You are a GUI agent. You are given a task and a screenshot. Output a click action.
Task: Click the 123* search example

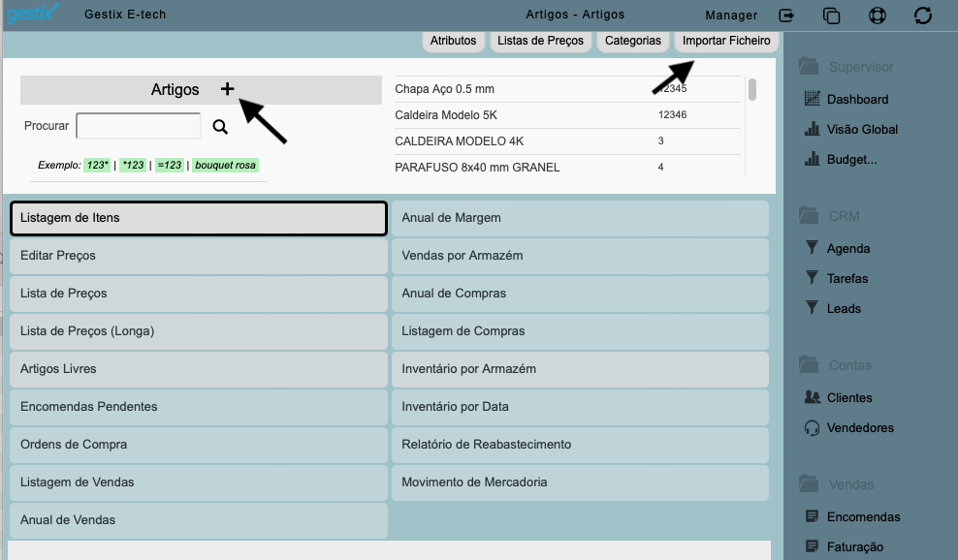pos(97,165)
